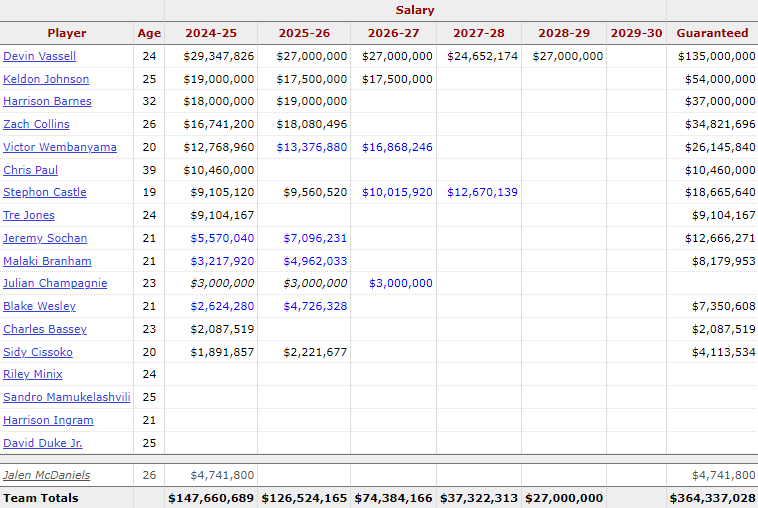The width and height of the screenshot is (758, 508).
Task: Click the Team Totals row label
Action: (41, 498)
